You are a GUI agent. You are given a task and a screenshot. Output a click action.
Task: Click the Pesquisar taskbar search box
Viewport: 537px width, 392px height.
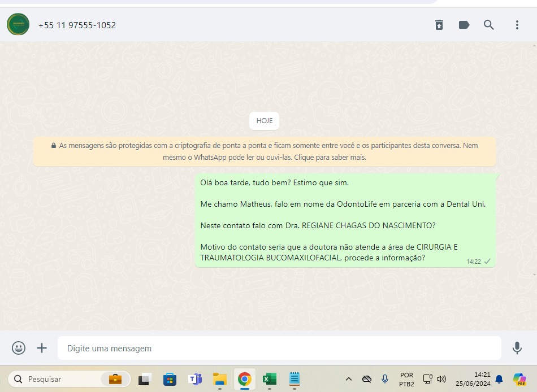coord(70,379)
